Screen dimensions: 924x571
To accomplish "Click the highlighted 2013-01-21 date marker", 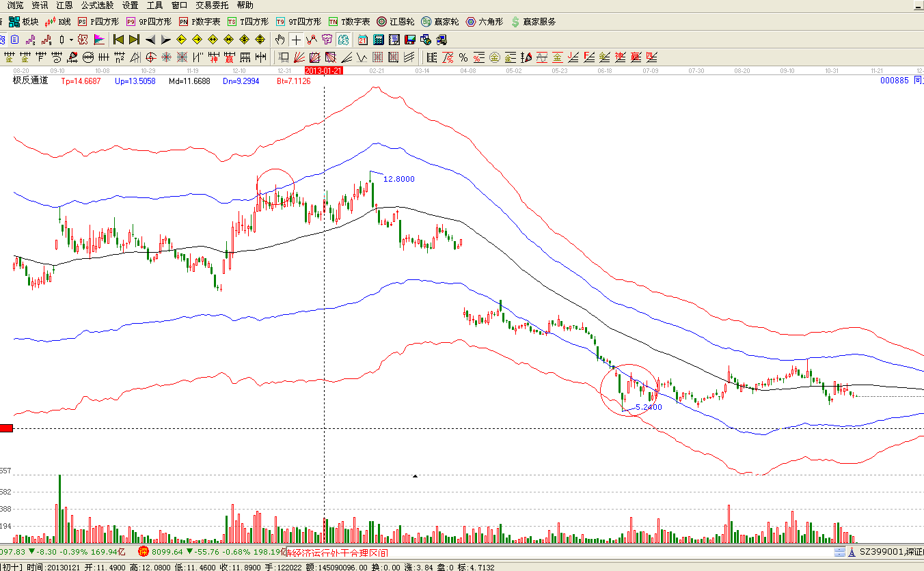I will [323, 70].
